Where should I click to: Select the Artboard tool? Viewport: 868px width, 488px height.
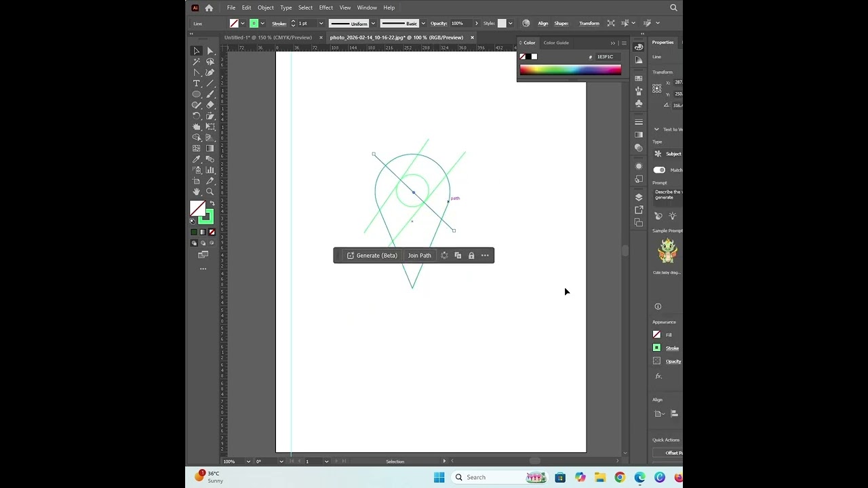pos(197,181)
